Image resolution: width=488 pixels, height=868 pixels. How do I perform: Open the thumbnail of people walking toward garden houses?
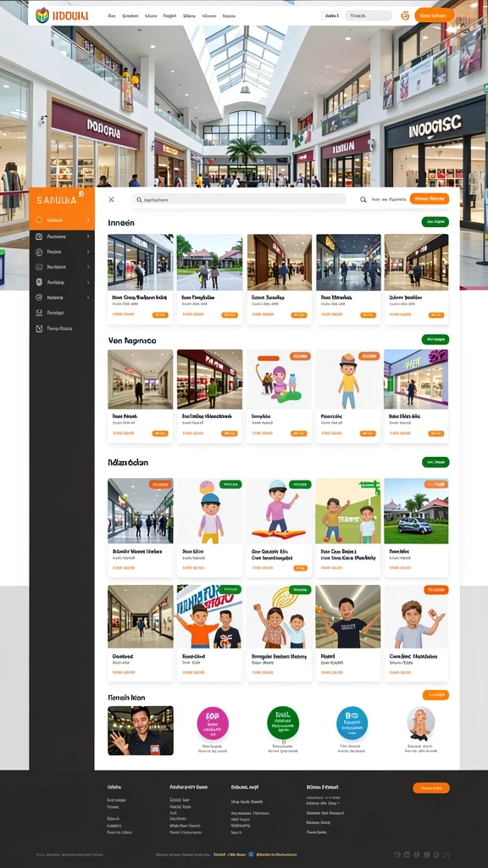pyautogui.click(x=210, y=262)
